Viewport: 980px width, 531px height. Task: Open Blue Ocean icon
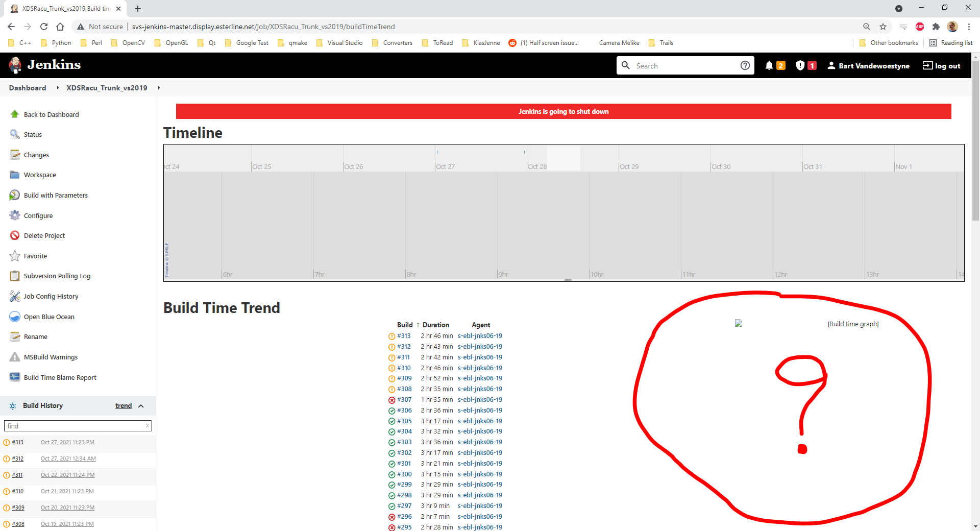tap(15, 317)
